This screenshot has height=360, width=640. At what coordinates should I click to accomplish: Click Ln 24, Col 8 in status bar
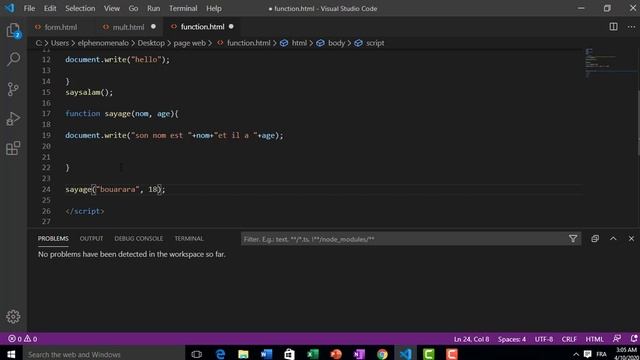pyautogui.click(x=471, y=339)
